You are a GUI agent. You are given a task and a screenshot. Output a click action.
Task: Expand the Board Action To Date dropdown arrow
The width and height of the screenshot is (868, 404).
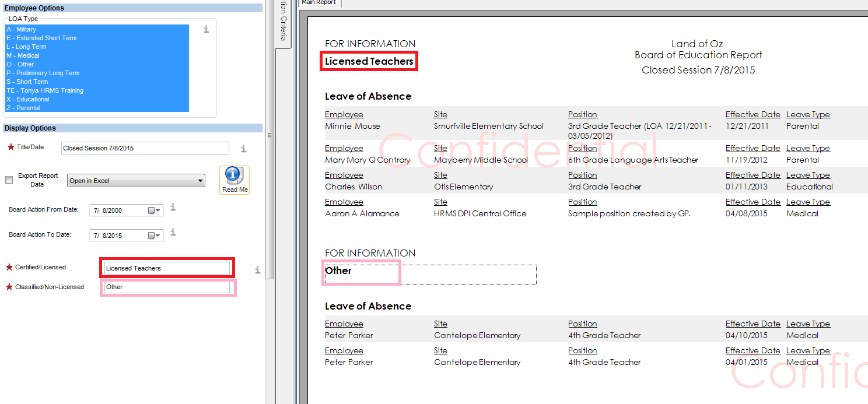(x=158, y=235)
